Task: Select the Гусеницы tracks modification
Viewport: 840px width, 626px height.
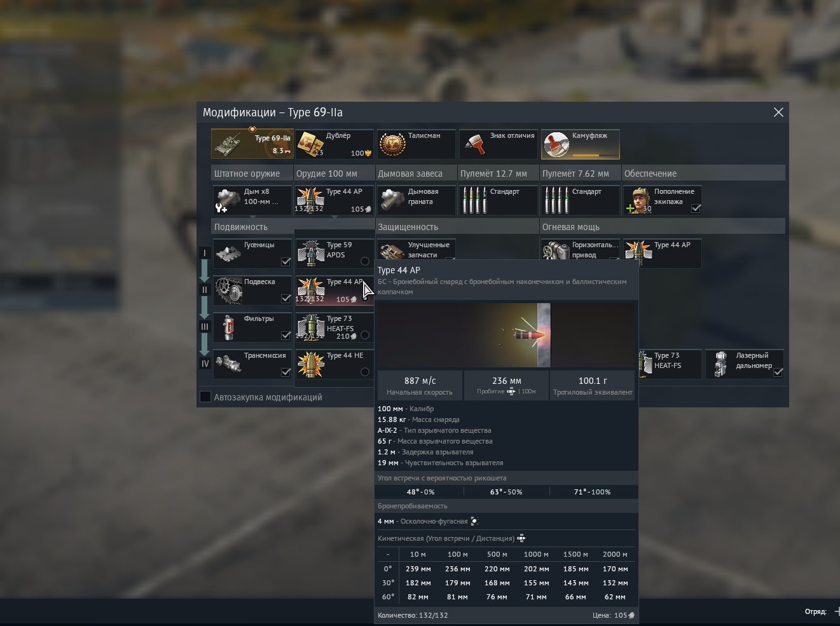Action: click(x=252, y=254)
